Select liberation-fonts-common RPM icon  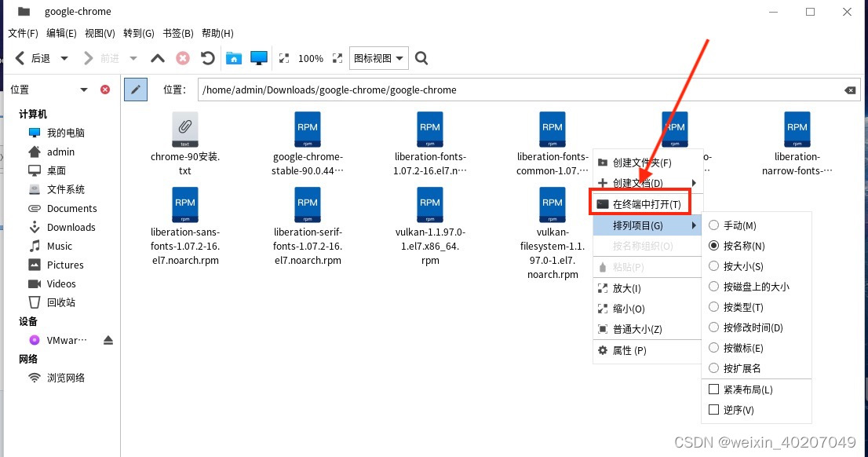pos(553,129)
